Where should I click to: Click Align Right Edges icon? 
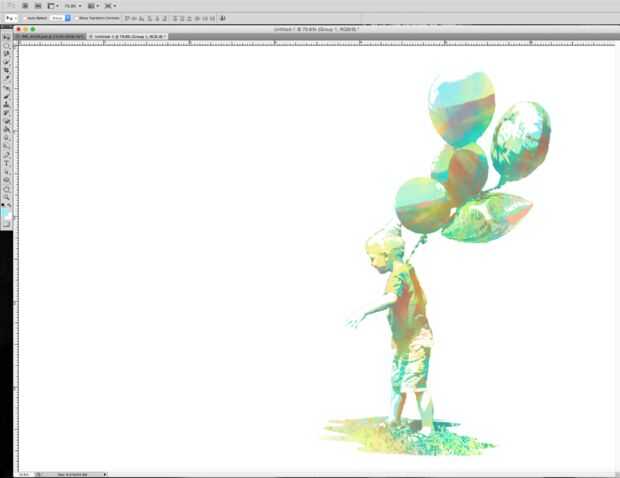(x=165, y=18)
